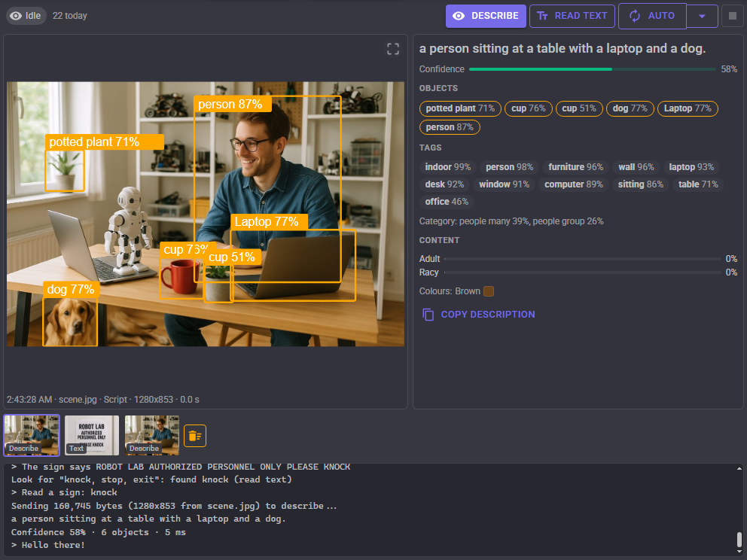Click the 'Laptop 77%' detection label on image
747x560 pixels.
pyautogui.click(x=269, y=221)
